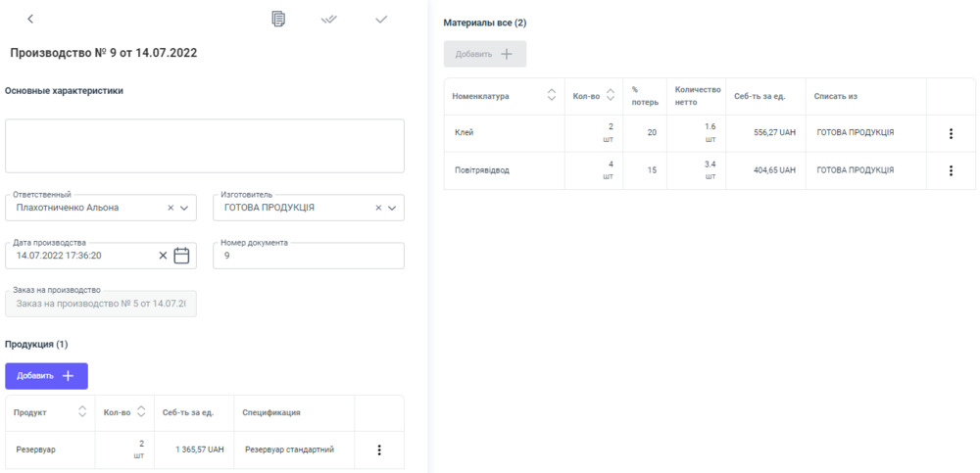Click the Номер документа input field
Viewport: 980px width, 473px height.
308,256
